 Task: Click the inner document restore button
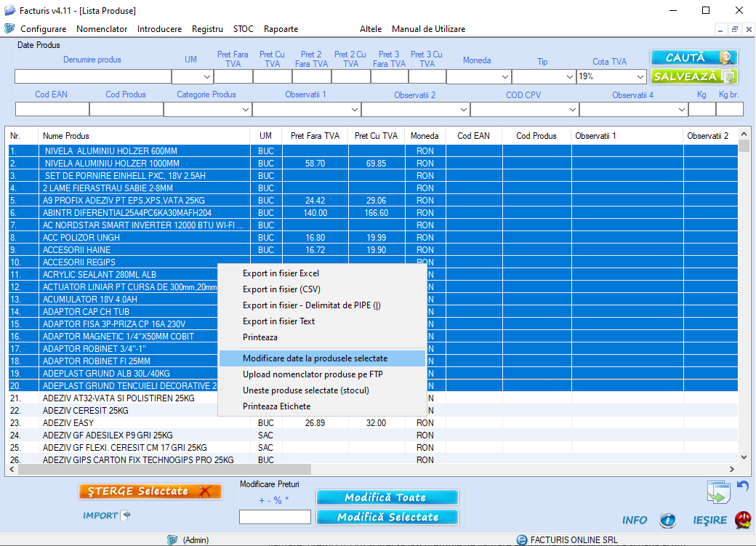(734, 29)
